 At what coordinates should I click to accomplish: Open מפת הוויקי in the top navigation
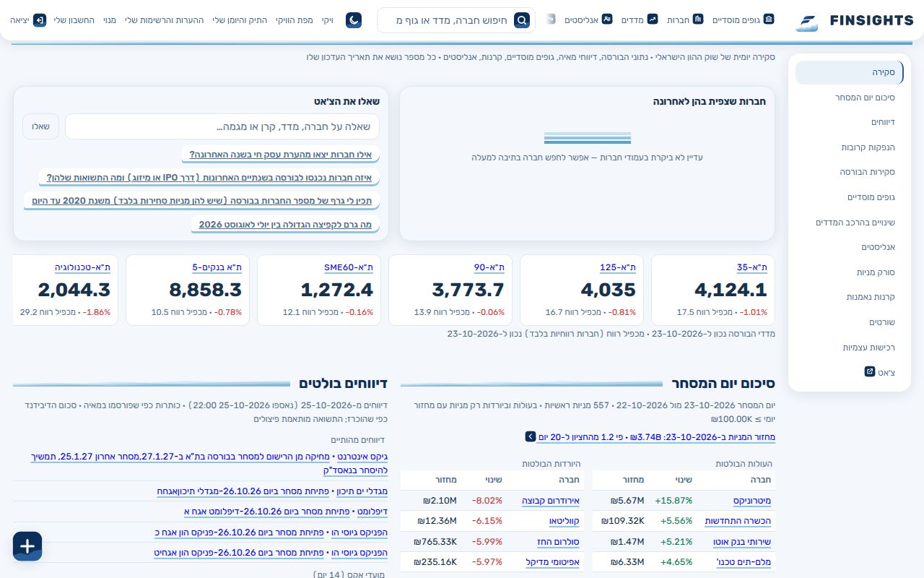pyautogui.click(x=296, y=20)
